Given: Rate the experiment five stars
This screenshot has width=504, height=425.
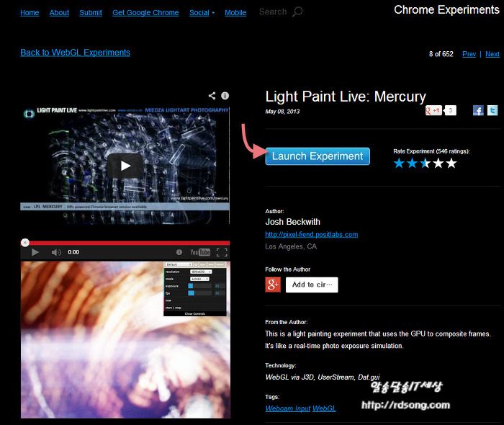Looking at the screenshot, I should [451, 164].
